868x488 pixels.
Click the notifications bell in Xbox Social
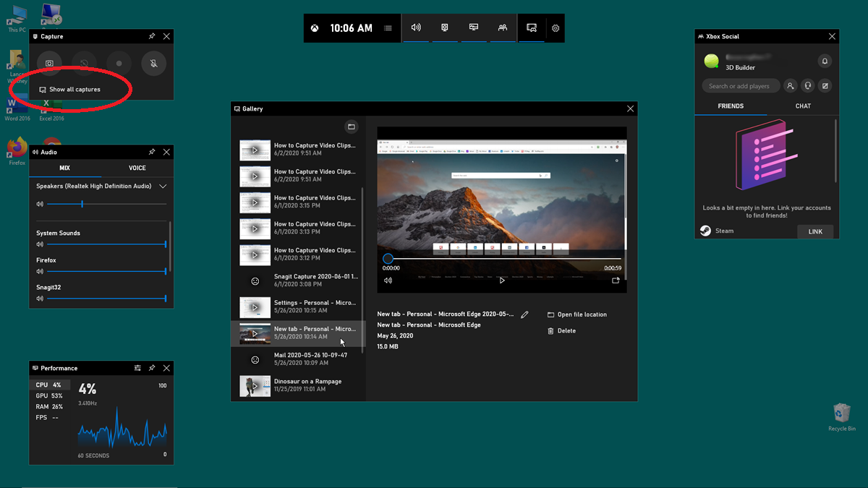[824, 61]
